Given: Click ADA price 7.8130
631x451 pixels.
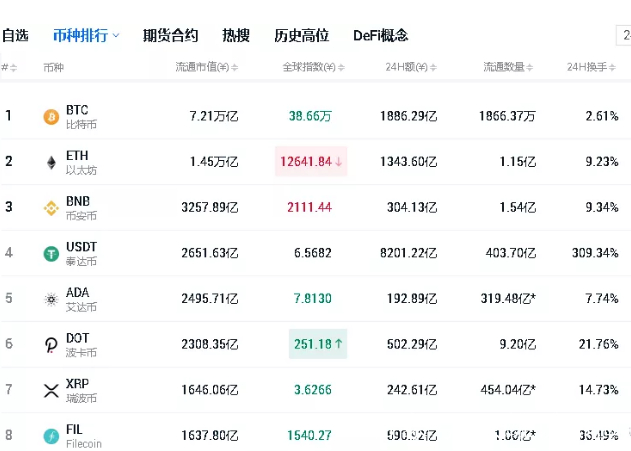Looking at the screenshot, I should click(x=313, y=299).
